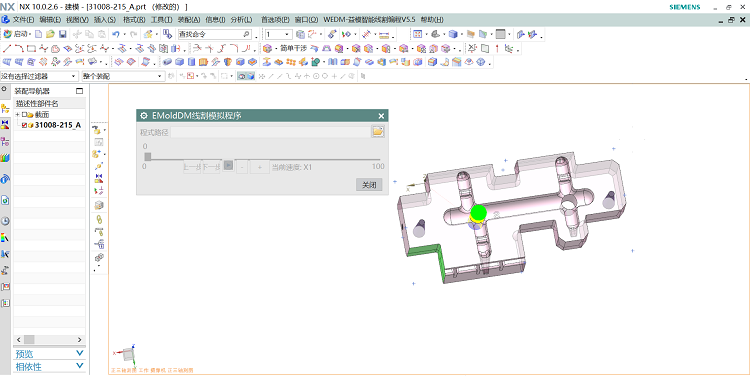Viewport: 750px width, 376px height.
Task: Click the Assembly Navigator tab icon in sidebar
Action: pyautogui.click(x=5, y=109)
